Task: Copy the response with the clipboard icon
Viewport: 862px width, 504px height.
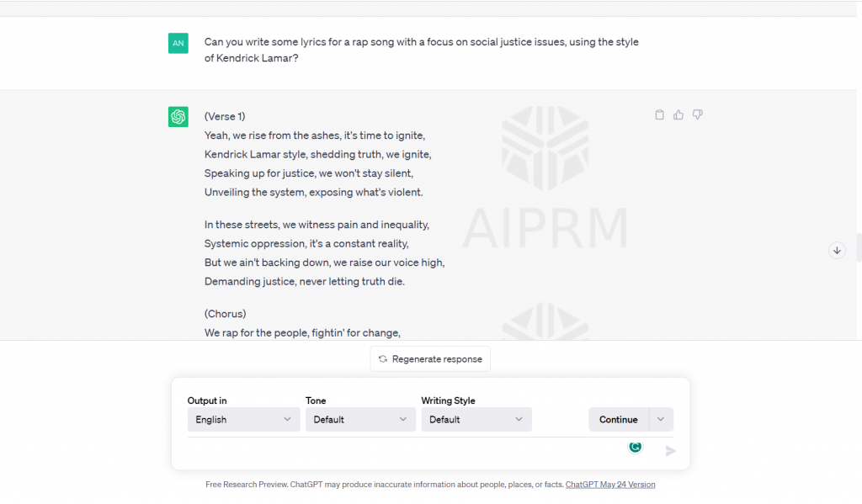Action: coord(660,114)
